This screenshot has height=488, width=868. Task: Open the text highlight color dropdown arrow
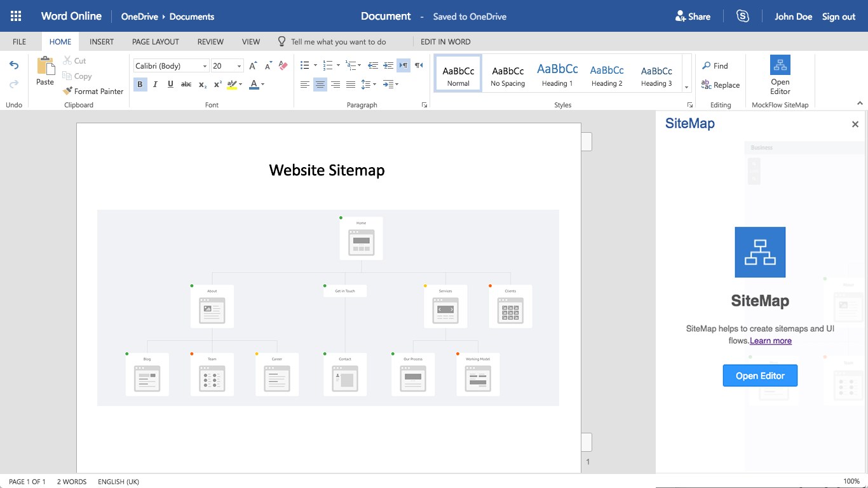(241, 85)
